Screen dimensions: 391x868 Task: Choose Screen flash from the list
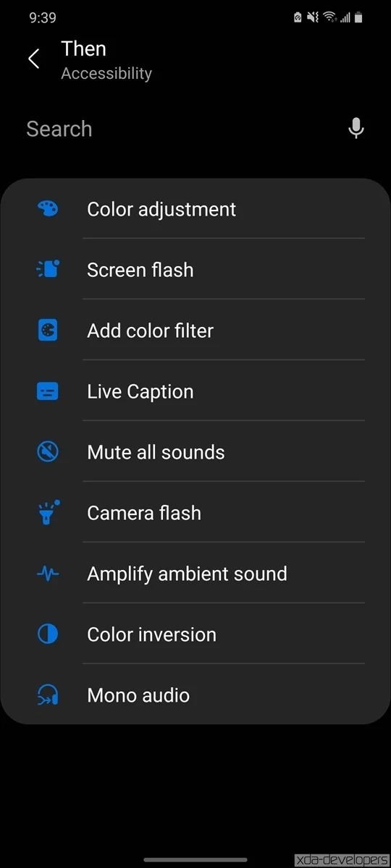point(195,270)
